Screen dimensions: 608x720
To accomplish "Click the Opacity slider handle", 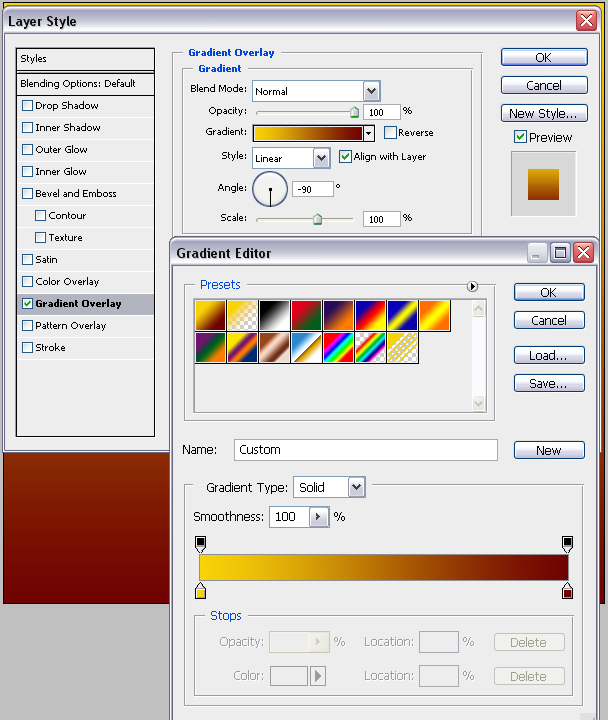I will (355, 112).
